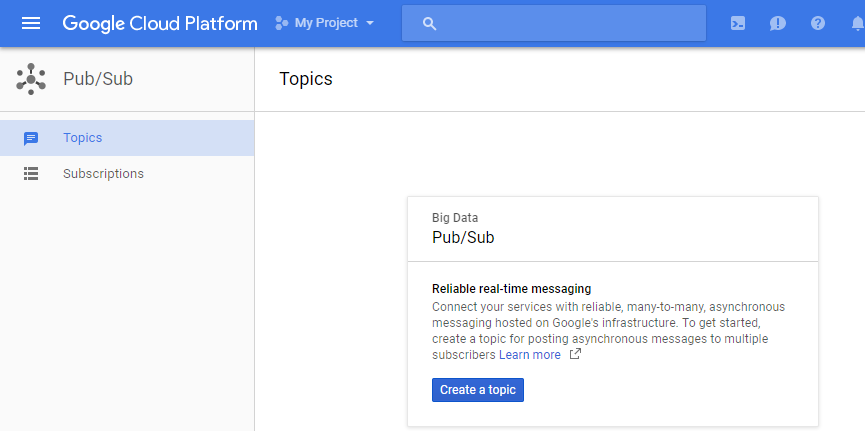This screenshot has width=865, height=431.
Task: Open the notifications bell icon
Action: 858,23
